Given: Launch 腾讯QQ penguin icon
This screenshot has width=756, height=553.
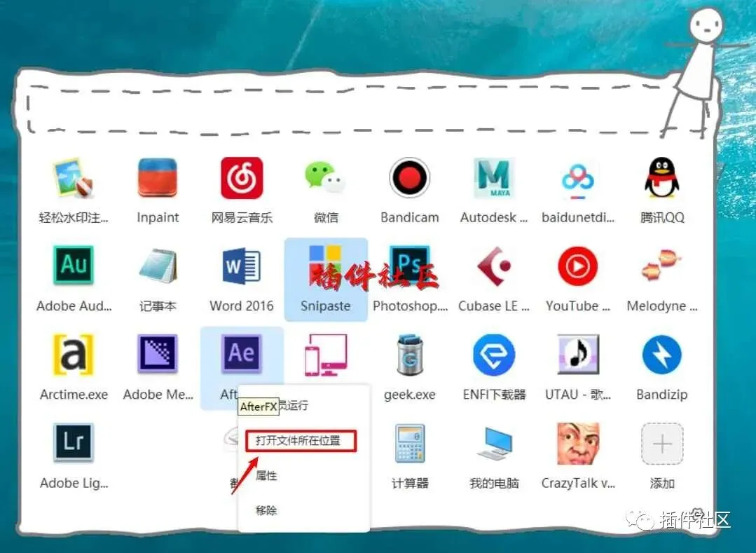Looking at the screenshot, I should pos(662,178).
